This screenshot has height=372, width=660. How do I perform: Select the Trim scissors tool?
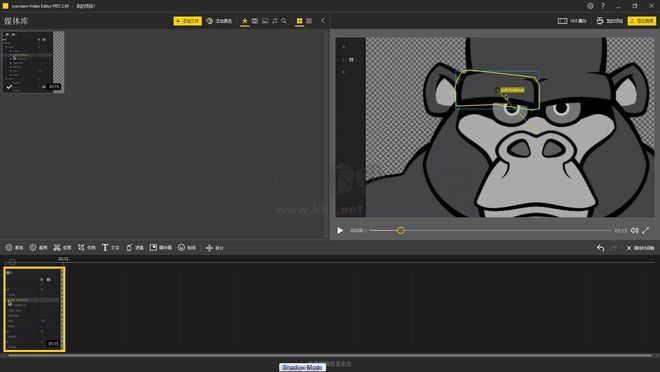click(62, 247)
